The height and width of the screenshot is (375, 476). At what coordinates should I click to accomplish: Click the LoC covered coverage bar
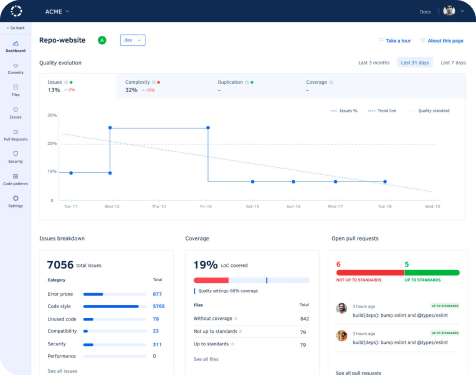pyautogui.click(x=252, y=280)
